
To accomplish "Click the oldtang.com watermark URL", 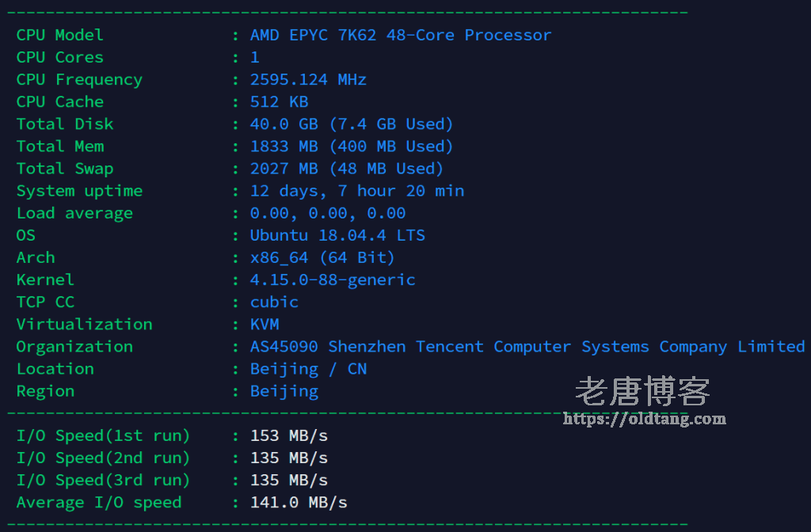I will click(644, 419).
